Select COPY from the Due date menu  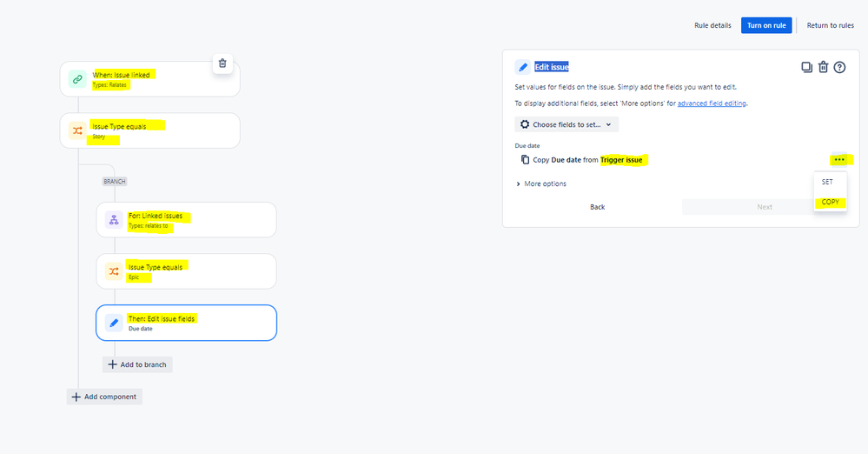click(830, 202)
